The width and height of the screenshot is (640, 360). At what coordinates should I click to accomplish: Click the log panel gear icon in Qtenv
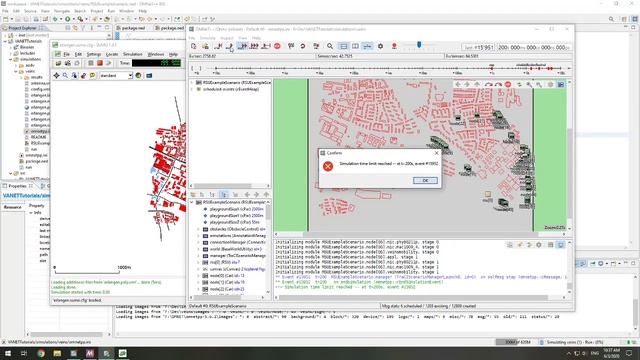coord(539,245)
